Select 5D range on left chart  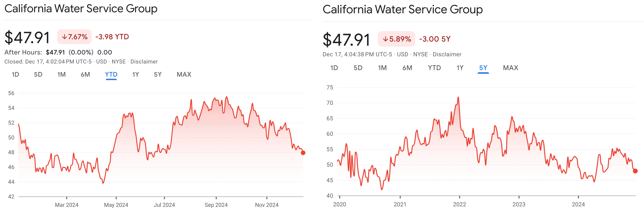pos(38,74)
